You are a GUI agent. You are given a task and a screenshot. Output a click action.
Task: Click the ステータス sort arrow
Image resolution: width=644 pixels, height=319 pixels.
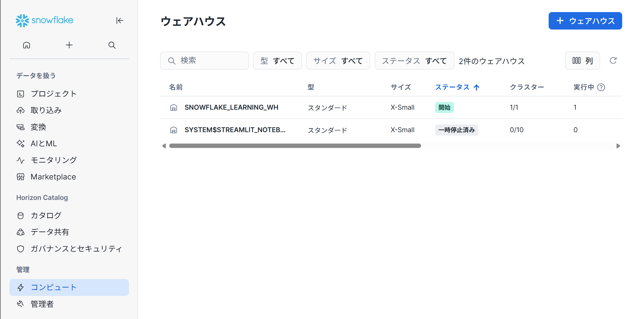(476, 88)
